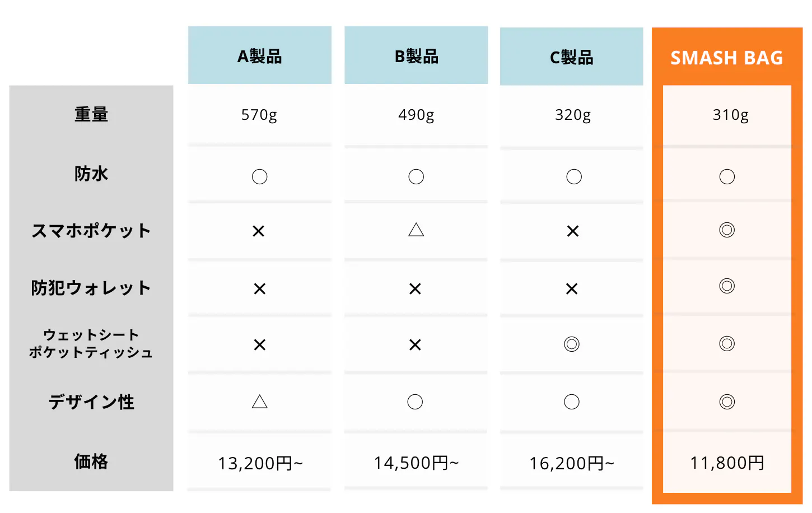Click the cross mark for C製品 スマホポケット
This screenshot has width=812, height=513.
pyautogui.click(x=572, y=231)
